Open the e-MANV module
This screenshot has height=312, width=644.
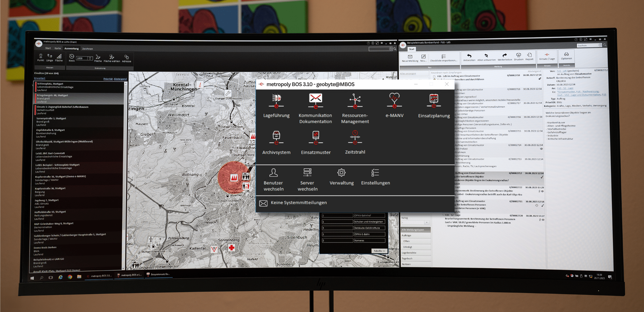(x=394, y=105)
